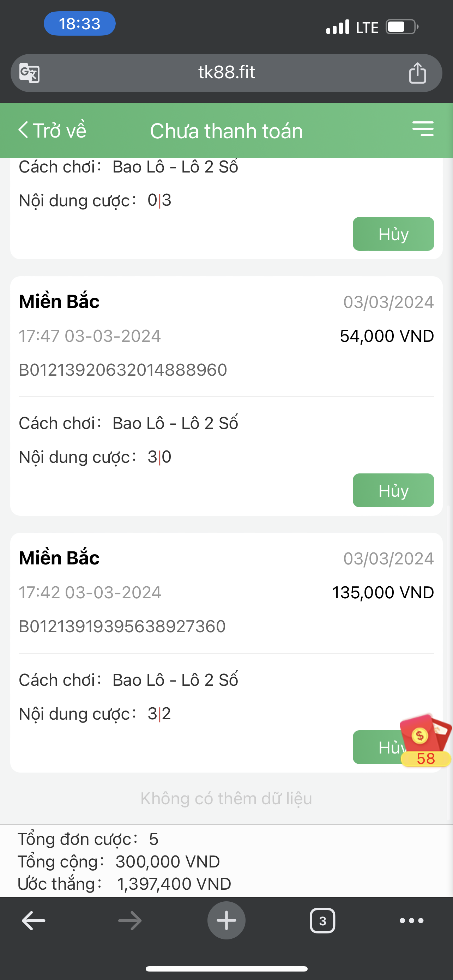
Task: Tap the Google Translate icon in address bar
Action: [x=29, y=72]
